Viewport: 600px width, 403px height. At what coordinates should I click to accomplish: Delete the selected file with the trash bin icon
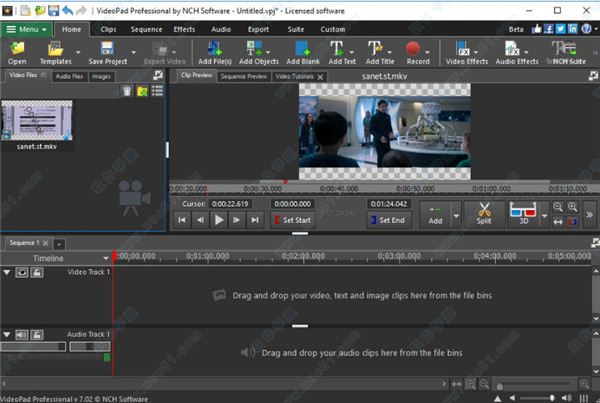click(126, 91)
